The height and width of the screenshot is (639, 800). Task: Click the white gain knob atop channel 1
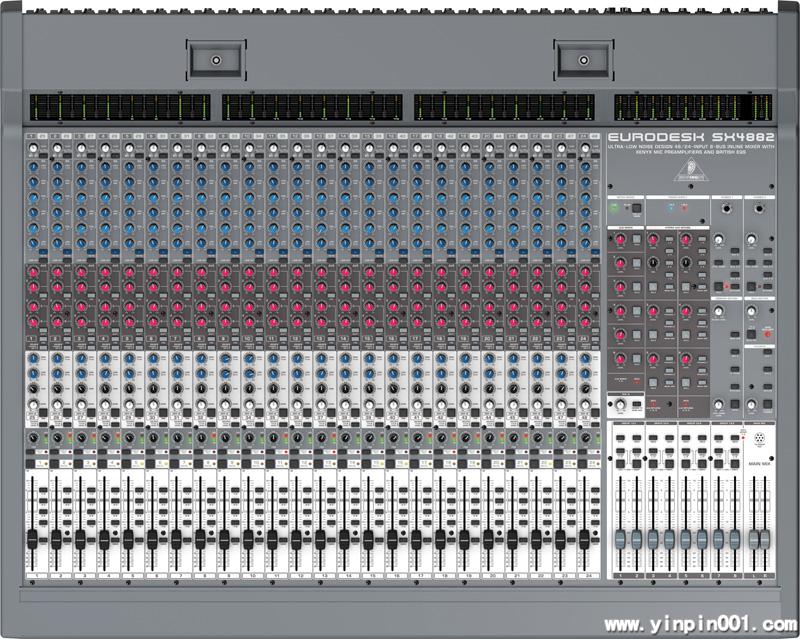tap(33, 149)
